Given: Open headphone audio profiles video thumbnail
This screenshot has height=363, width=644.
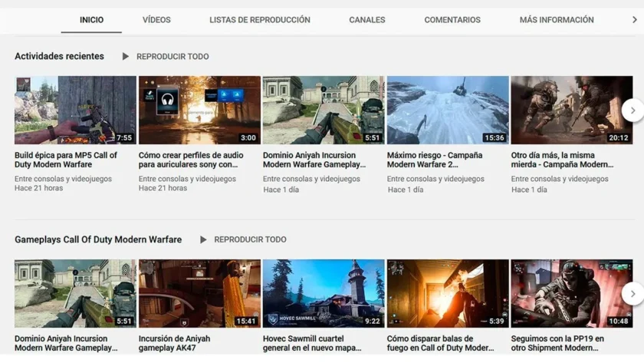Looking at the screenshot, I should pos(199,110).
